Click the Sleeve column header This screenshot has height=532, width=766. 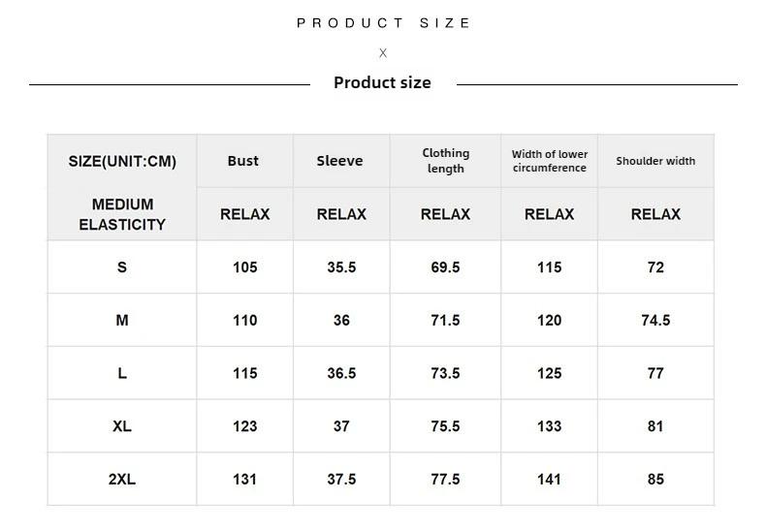[339, 161]
